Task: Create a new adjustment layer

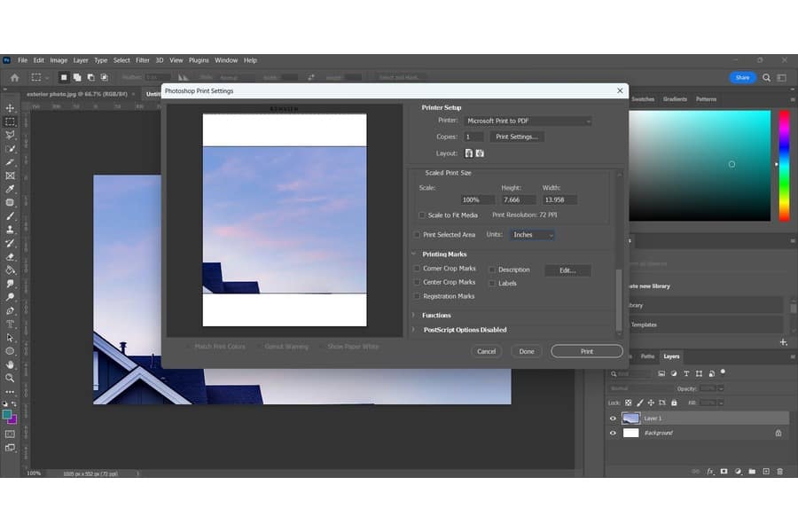Action: (x=738, y=472)
